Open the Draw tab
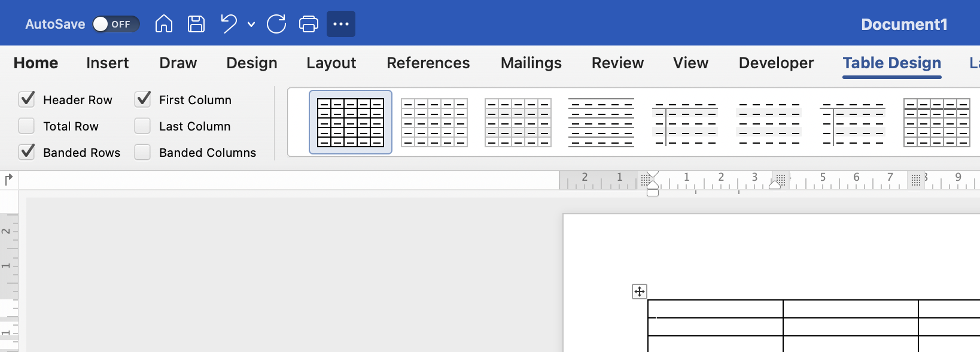 (x=178, y=63)
